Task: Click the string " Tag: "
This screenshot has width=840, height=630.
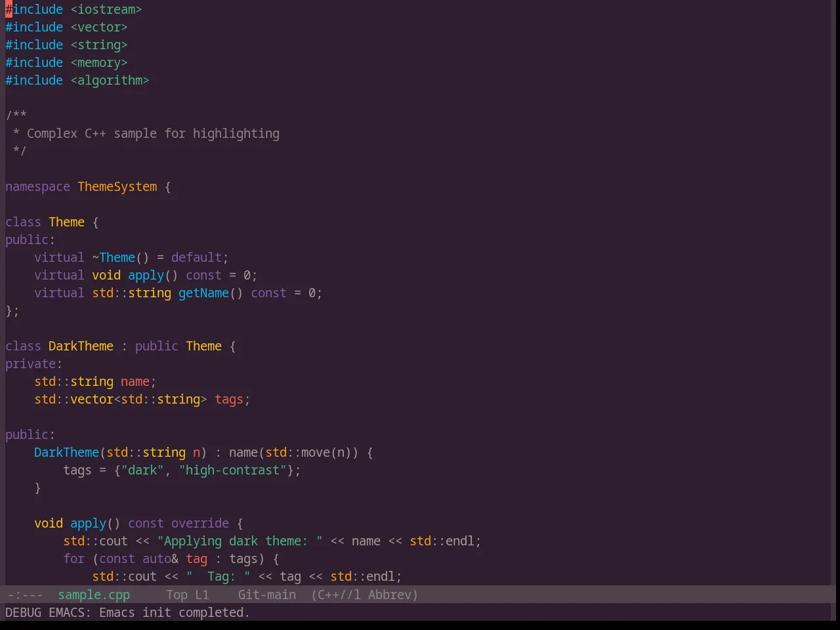Action: click(x=218, y=576)
